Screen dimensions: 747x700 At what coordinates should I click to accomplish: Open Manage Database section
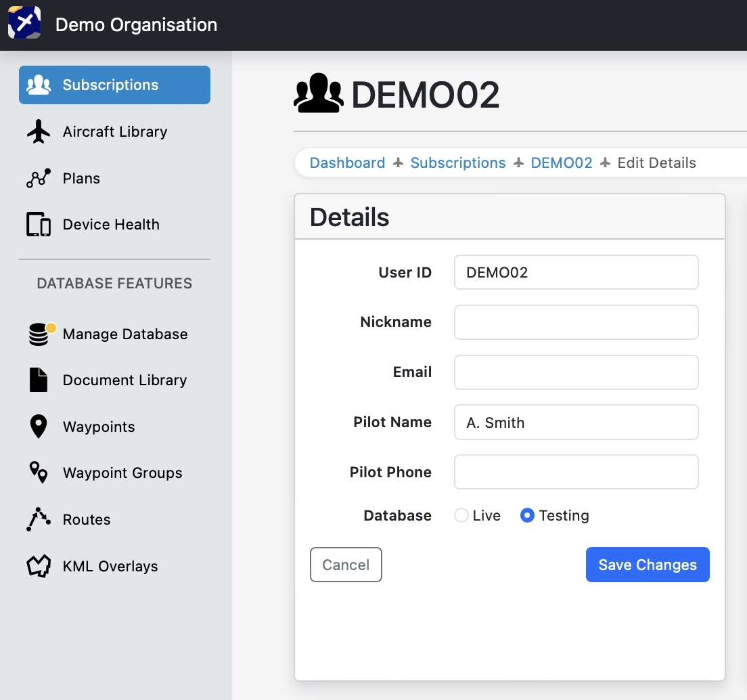114,334
